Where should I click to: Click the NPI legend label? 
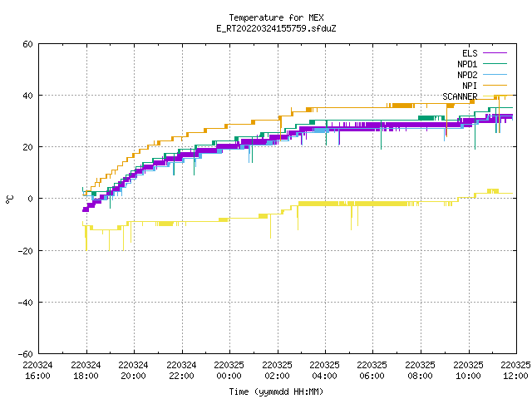tap(470, 86)
